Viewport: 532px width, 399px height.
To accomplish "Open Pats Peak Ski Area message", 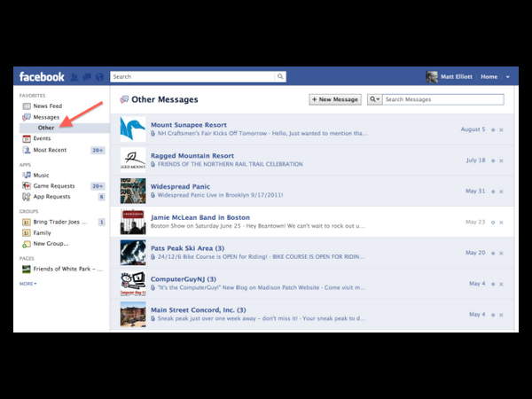I will [x=312, y=253].
